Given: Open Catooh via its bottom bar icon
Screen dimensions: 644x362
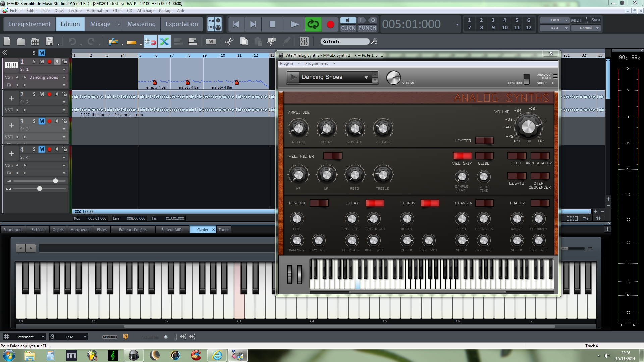Looking at the screenshot, I should click(x=109, y=337).
